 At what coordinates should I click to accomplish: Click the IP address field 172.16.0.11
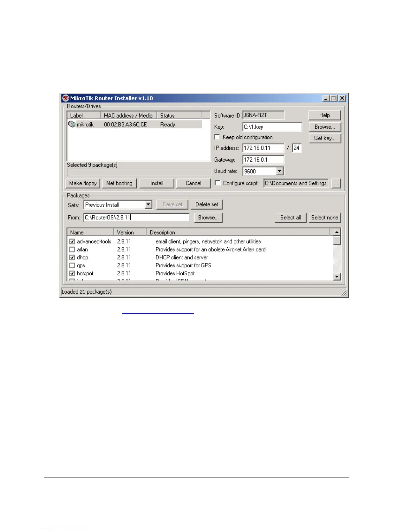point(263,148)
